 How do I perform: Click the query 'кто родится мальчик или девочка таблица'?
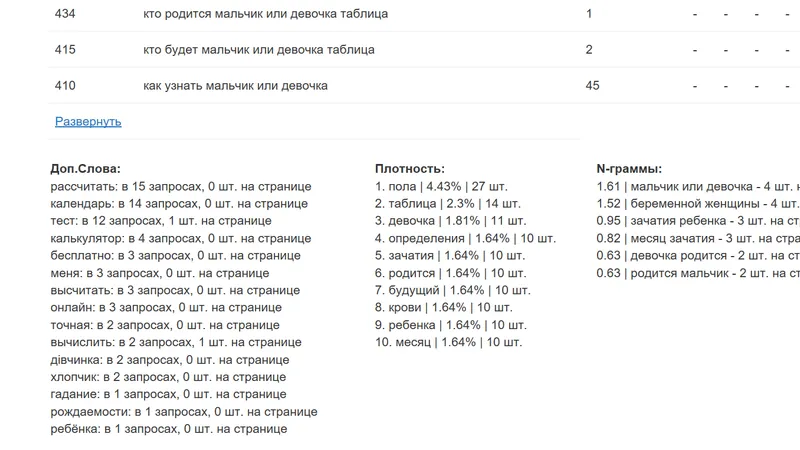265,14
